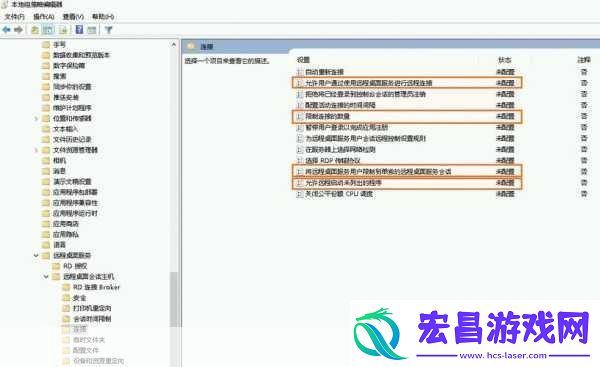Click the policy icon beside 选择 RDP 传输协议
Screen dimensions: 600x367
300,160
